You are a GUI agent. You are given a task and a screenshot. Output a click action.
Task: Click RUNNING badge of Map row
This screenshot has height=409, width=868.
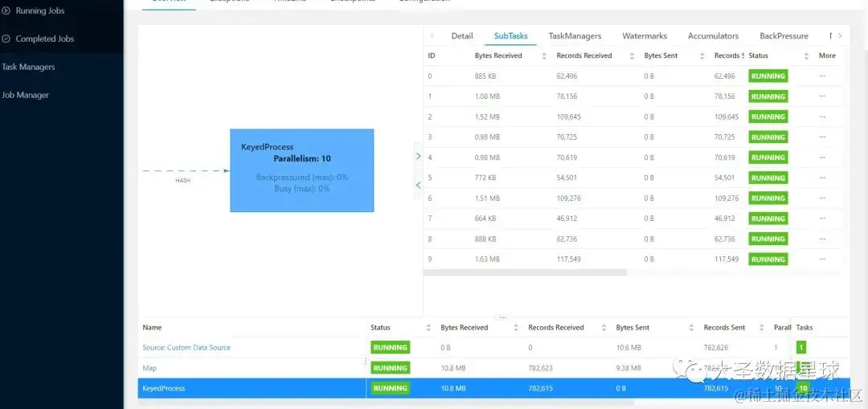point(391,368)
